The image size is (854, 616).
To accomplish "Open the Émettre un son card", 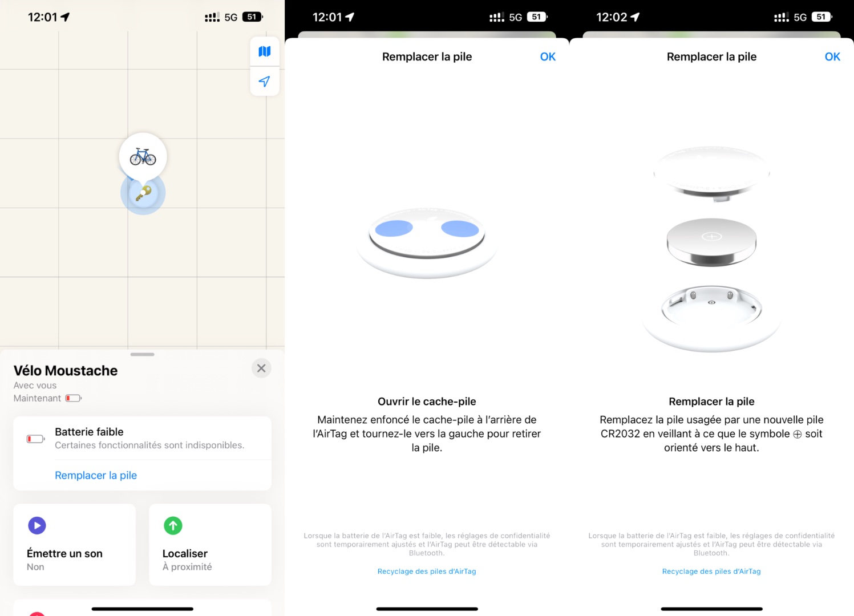I will [x=75, y=545].
